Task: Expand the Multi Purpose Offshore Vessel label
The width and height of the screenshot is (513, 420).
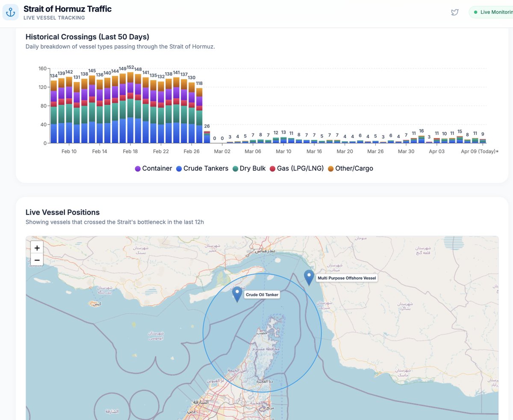Action: pos(347,278)
